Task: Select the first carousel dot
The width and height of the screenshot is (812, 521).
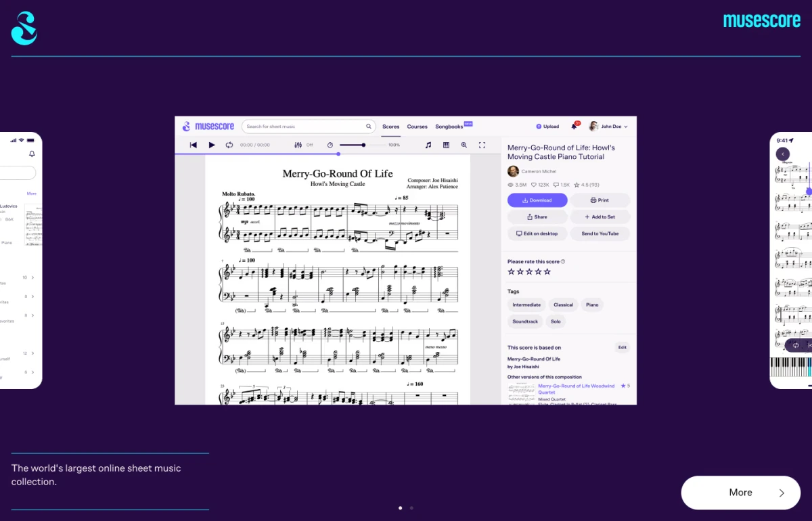Action: point(400,507)
